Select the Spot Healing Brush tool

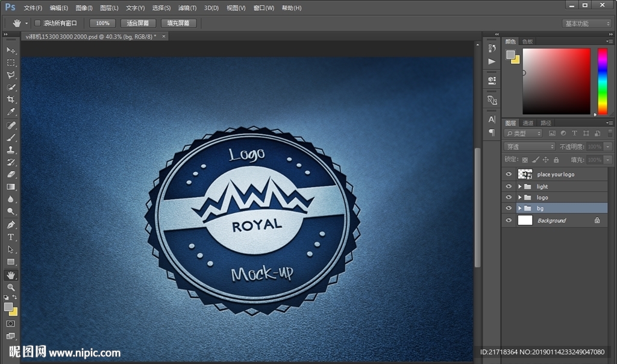coord(11,125)
